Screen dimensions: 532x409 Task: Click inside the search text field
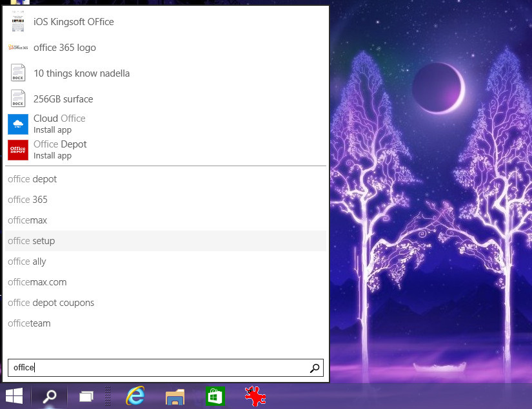155,368
